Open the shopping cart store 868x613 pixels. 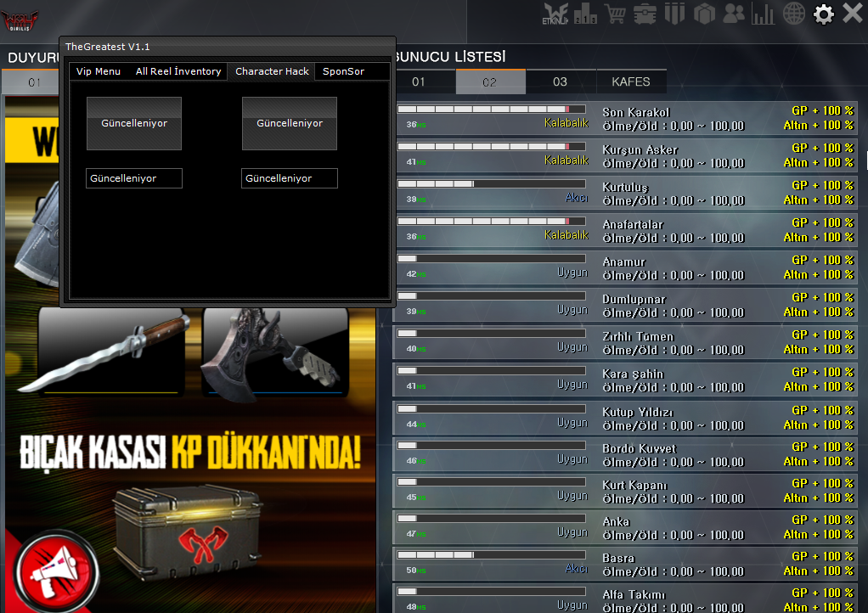[615, 14]
